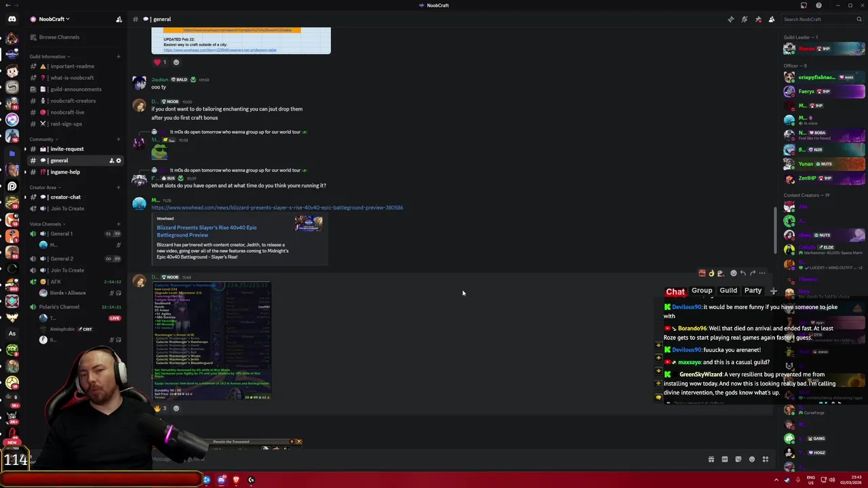Screen dimensions: 868x488
Task: Collapse the Voice Channels category
Action: point(47,224)
